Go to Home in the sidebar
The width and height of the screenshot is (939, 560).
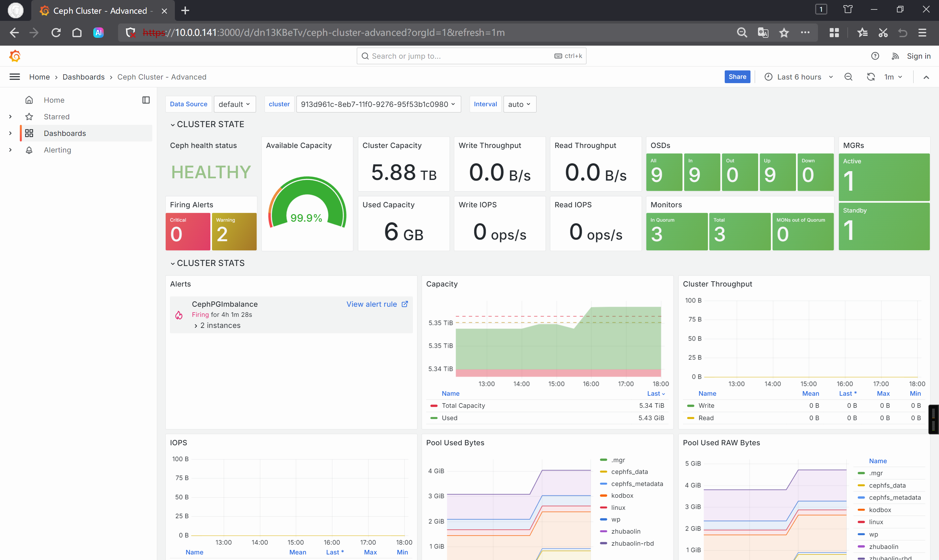point(54,100)
